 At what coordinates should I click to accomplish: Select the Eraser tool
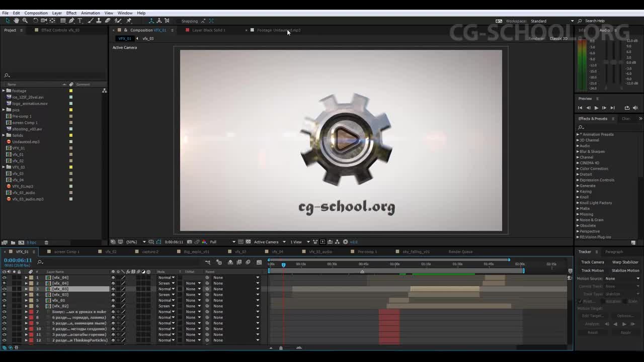[108, 21]
